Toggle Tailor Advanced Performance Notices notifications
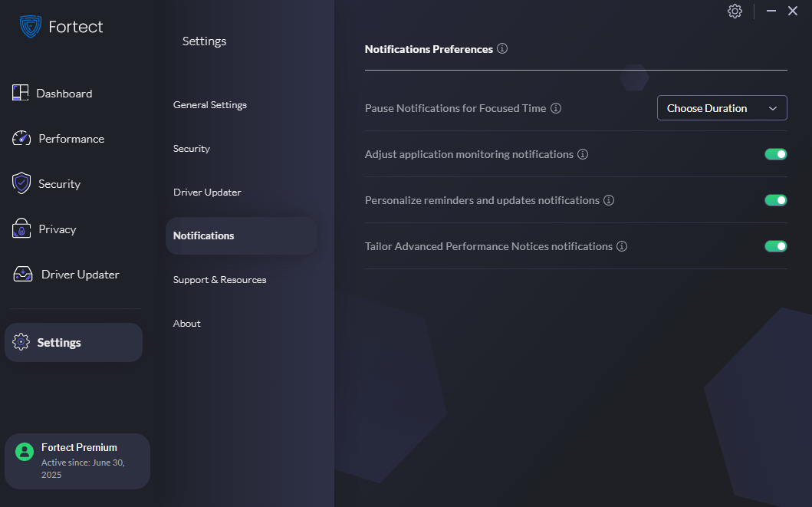 tap(775, 245)
